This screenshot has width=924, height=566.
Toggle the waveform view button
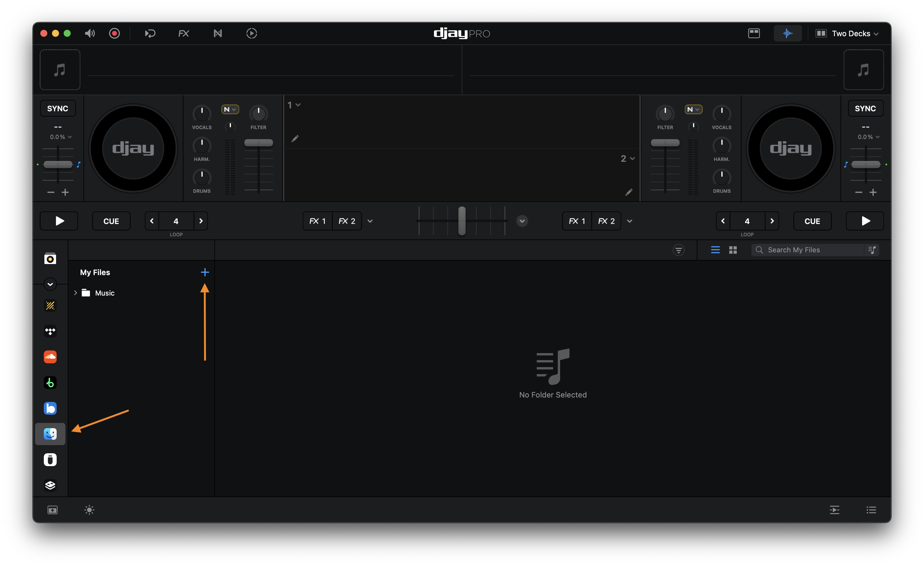pos(788,33)
